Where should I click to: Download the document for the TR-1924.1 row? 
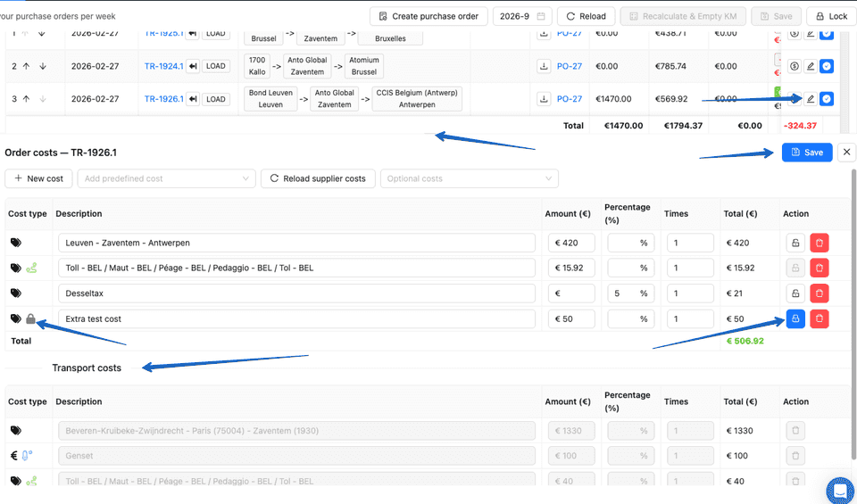coord(544,66)
